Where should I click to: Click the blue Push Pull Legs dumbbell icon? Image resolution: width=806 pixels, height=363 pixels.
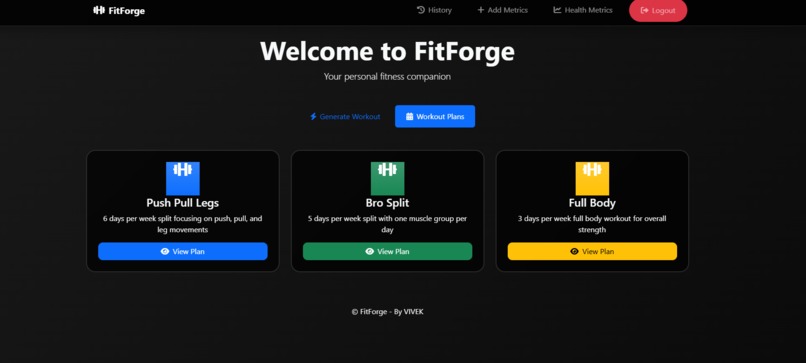click(x=182, y=178)
